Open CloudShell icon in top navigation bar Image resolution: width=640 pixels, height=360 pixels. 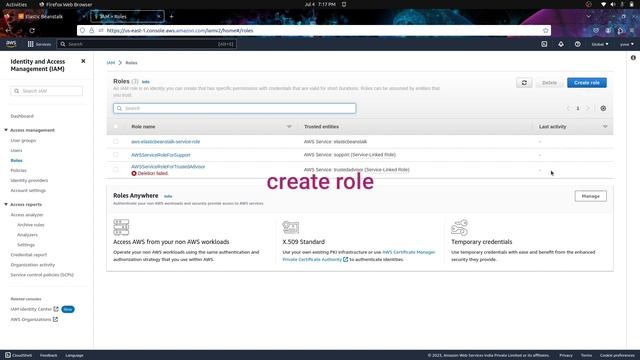(x=544, y=44)
